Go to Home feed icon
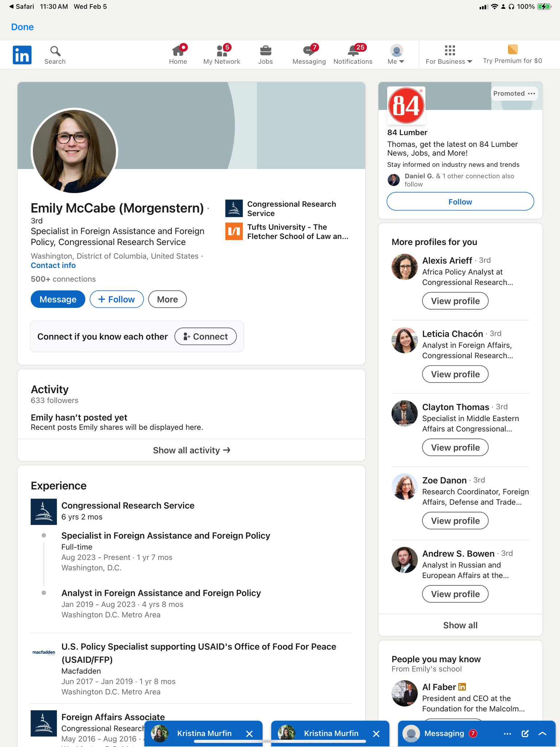Viewport: 560px width, 747px height. (x=178, y=55)
